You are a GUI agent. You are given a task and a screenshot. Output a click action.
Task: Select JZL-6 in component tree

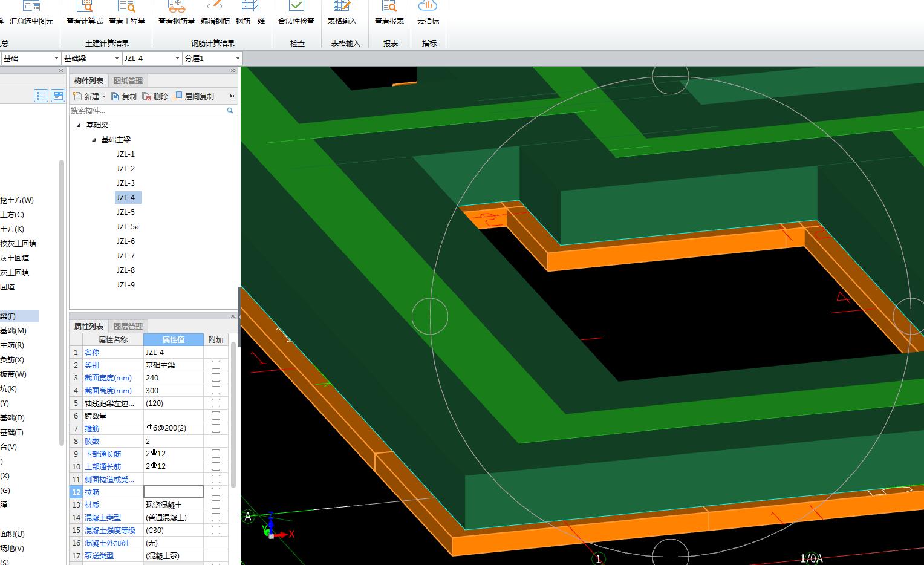coord(126,241)
